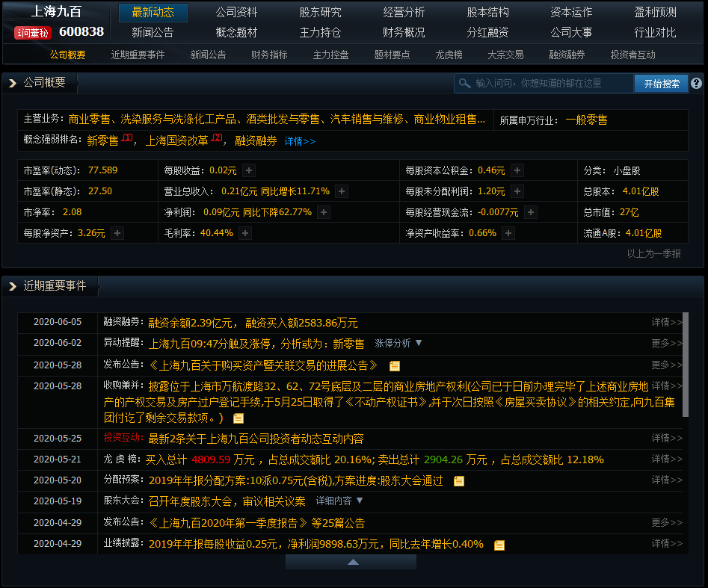Jump to 主力控盘 sub-tab
This screenshot has width=708, height=588.
point(331,55)
